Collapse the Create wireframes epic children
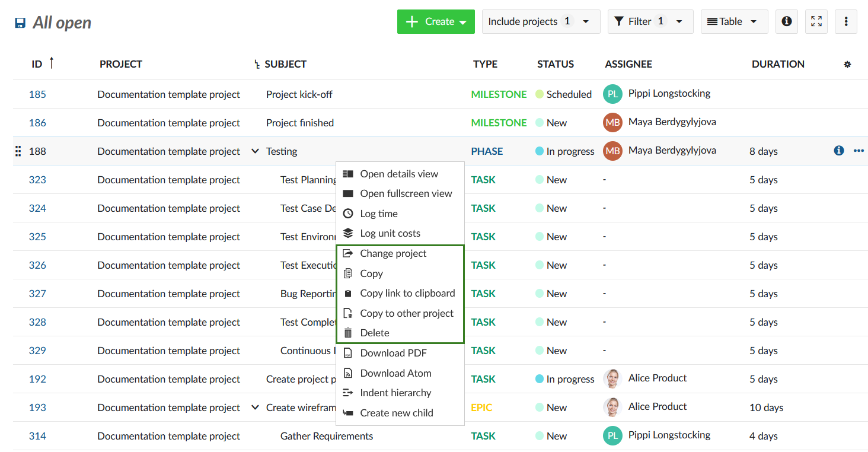This screenshot has width=868, height=452. [255, 408]
